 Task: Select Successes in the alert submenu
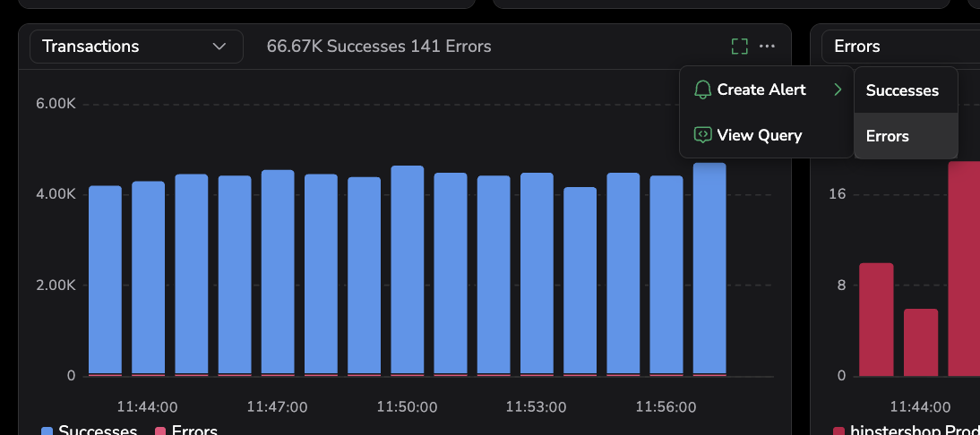click(902, 90)
